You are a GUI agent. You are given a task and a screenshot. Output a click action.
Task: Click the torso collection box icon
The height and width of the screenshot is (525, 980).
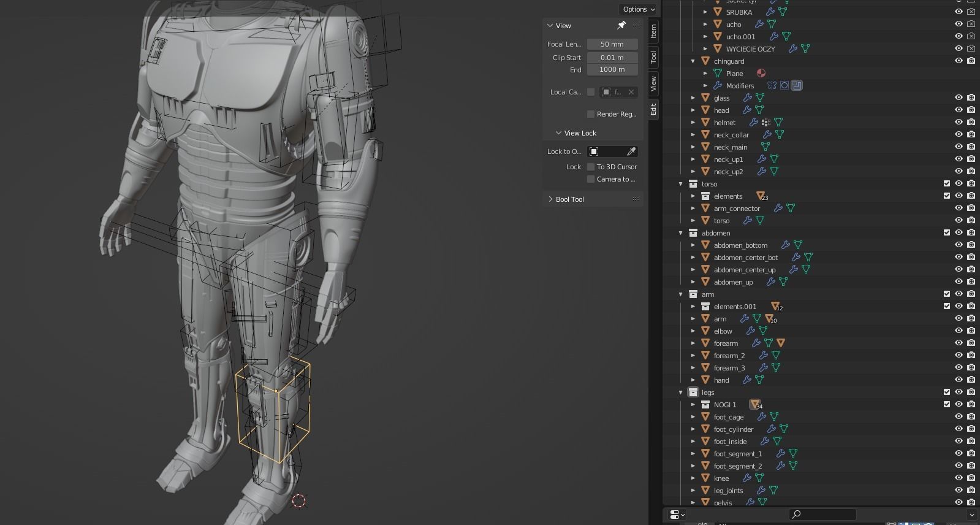click(693, 183)
